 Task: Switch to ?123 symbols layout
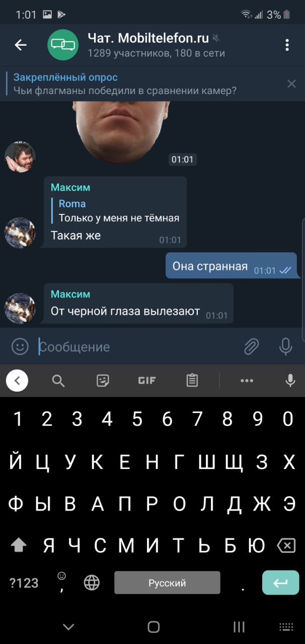pos(24,583)
